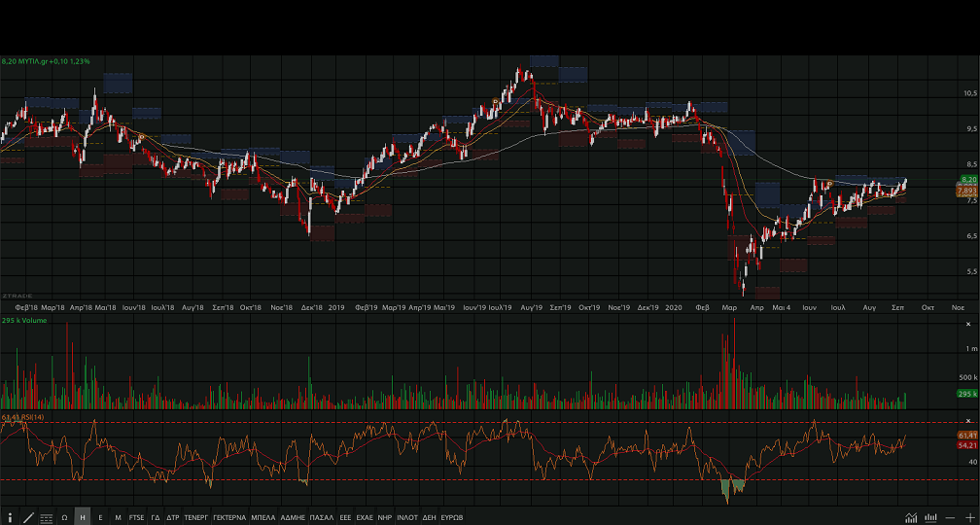This screenshot has height=525, width=980.
Task: Zoom in with the plus icon
Action: click(968, 517)
